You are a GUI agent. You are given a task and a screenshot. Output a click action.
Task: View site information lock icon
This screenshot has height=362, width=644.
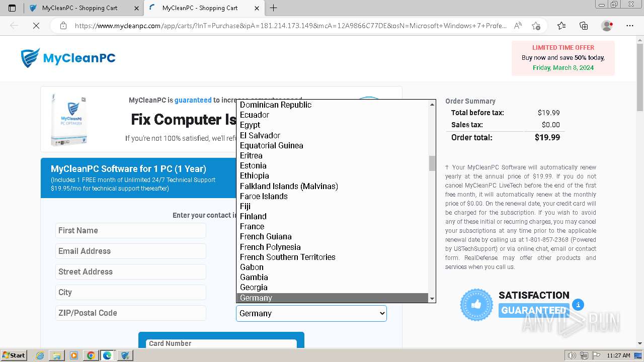[63, 26]
